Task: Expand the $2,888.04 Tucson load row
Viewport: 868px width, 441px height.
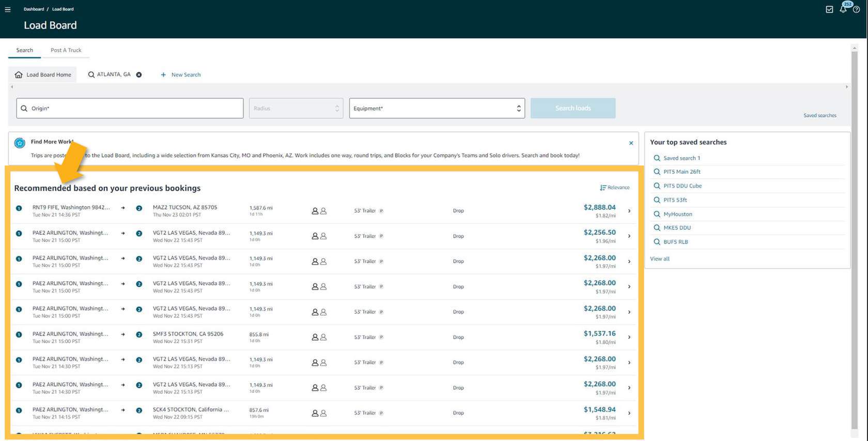Action: [629, 211]
